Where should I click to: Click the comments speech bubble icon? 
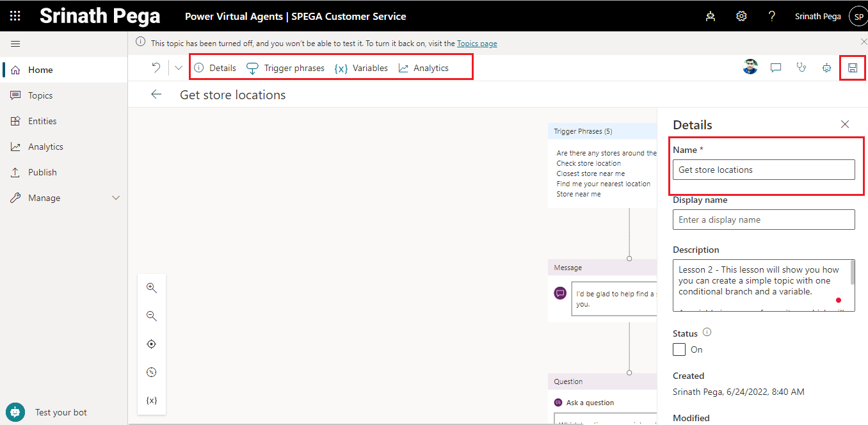pyautogui.click(x=776, y=68)
